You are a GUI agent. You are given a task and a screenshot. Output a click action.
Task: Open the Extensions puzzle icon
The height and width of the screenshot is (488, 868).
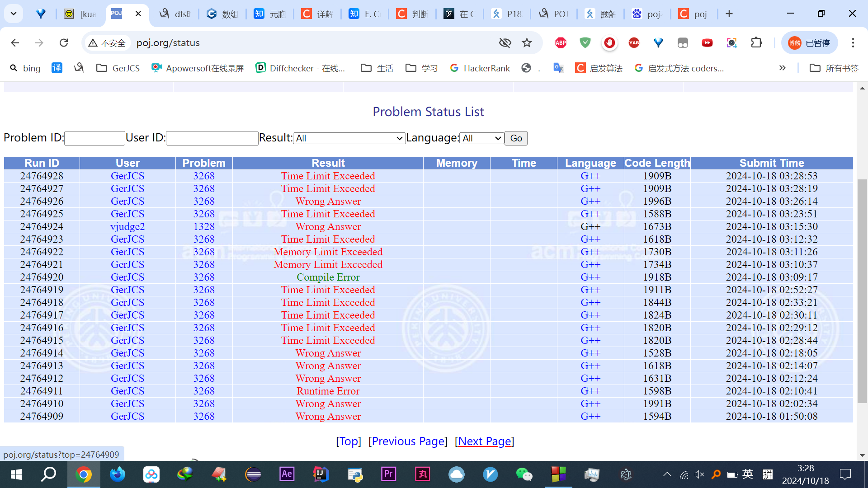756,43
